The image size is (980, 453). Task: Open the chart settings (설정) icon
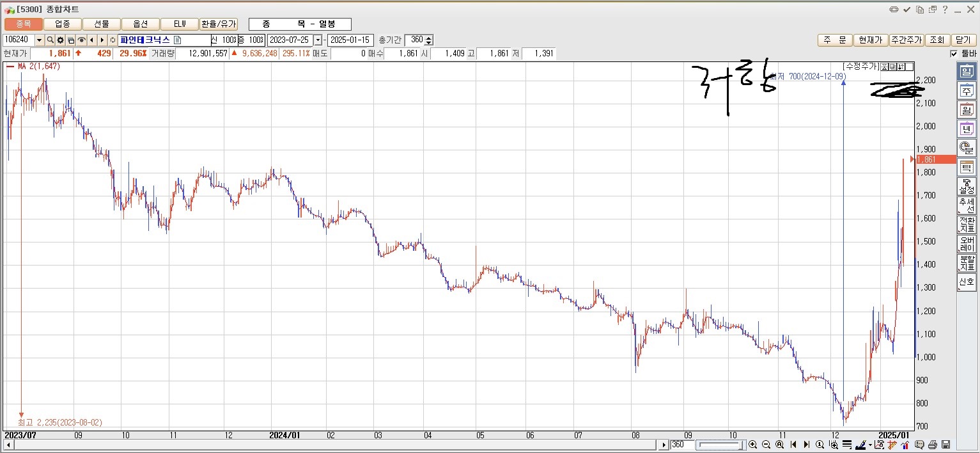[966, 187]
